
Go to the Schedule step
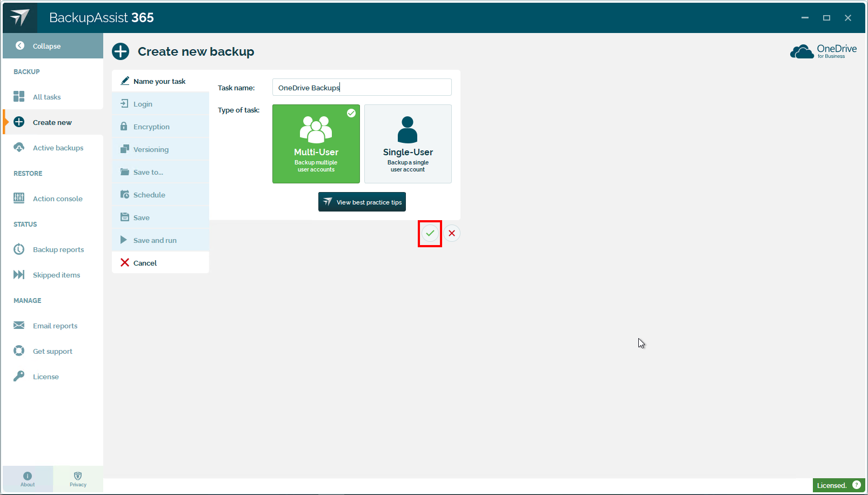[x=161, y=195]
